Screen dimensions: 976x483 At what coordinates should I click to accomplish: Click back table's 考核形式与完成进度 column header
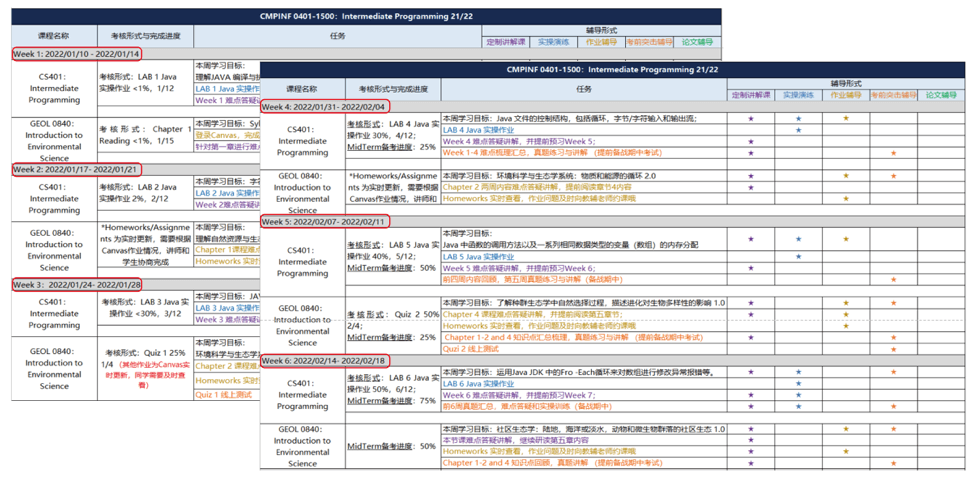click(x=145, y=36)
